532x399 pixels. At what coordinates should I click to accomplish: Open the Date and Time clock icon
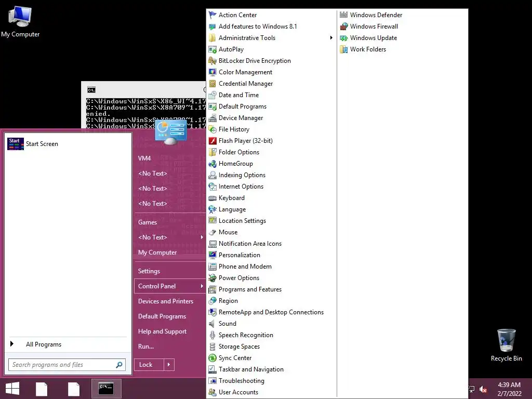(212, 95)
